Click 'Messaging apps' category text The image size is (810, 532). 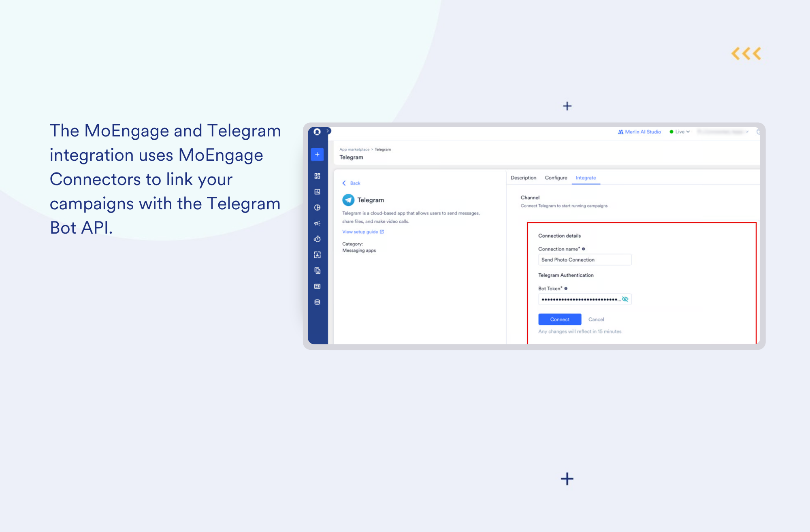pos(359,251)
